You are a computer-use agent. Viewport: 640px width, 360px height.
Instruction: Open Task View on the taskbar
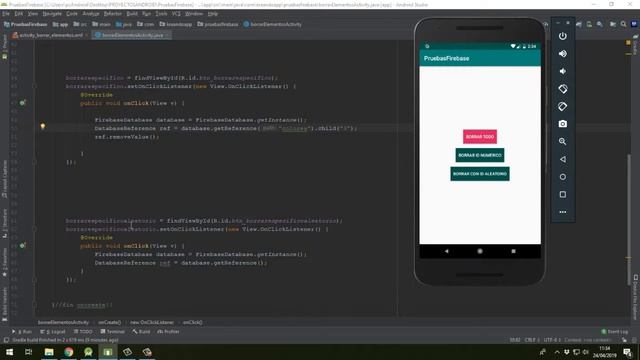[x=29, y=352]
